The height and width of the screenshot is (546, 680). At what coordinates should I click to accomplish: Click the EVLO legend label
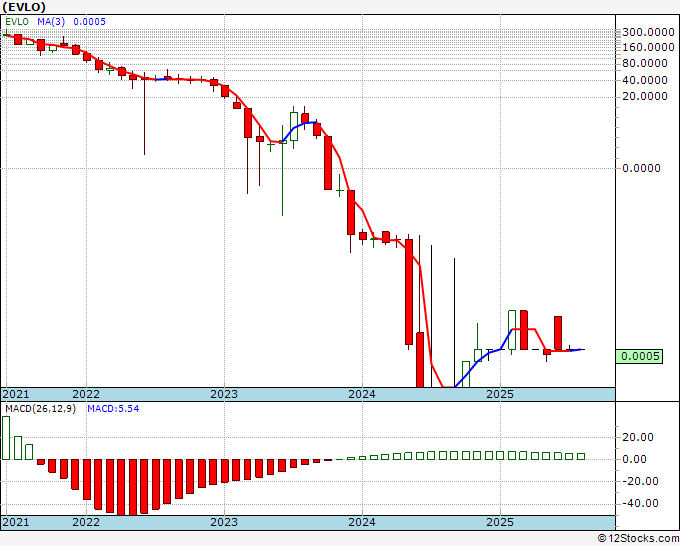(x=17, y=22)
